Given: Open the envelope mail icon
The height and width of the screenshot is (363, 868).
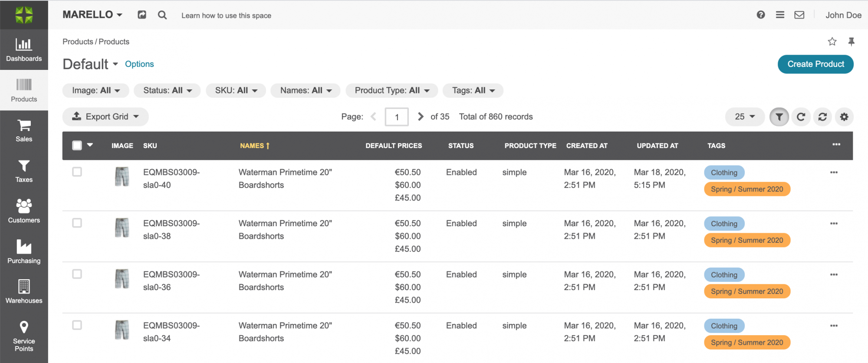Looking at the screenshot, I should pos(799,15).
